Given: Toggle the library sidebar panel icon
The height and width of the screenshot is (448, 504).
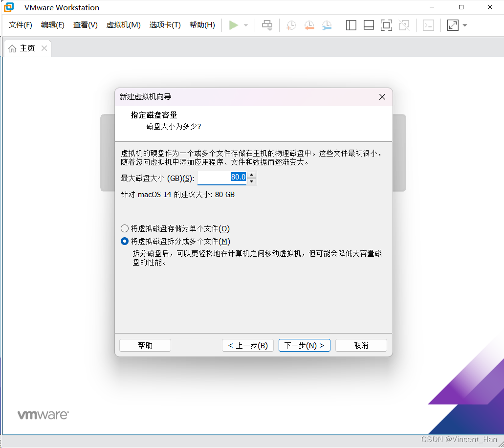Looking at the screenshot, I should [x=351, y=25].
